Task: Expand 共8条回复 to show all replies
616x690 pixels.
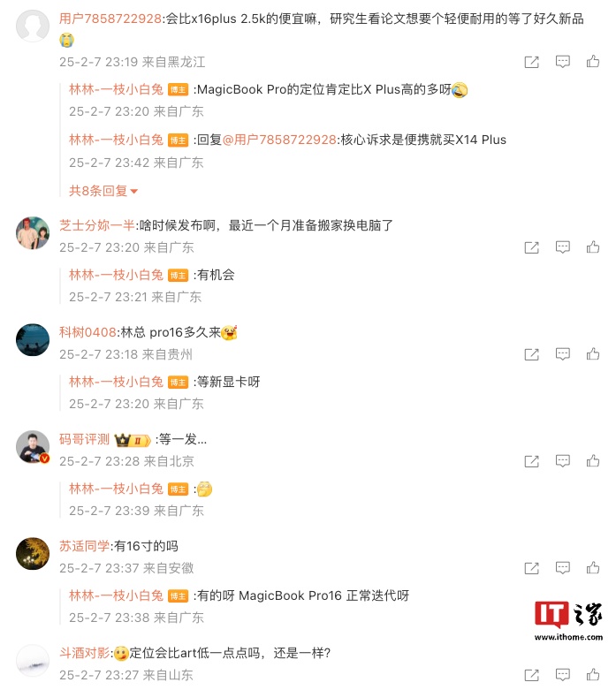Action: [x=103, y=191]
